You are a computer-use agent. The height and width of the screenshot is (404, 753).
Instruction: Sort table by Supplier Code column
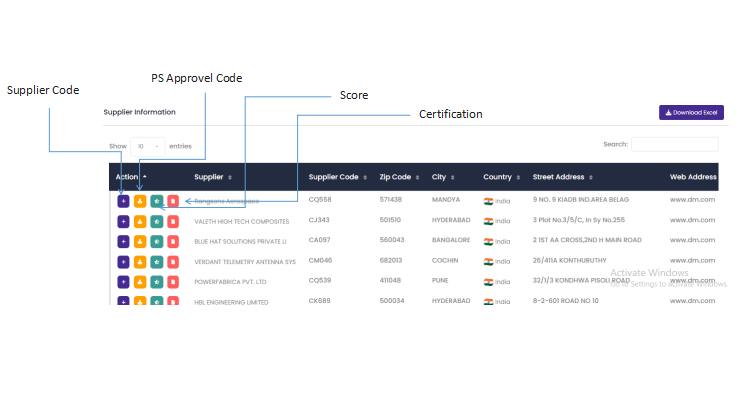338,177
